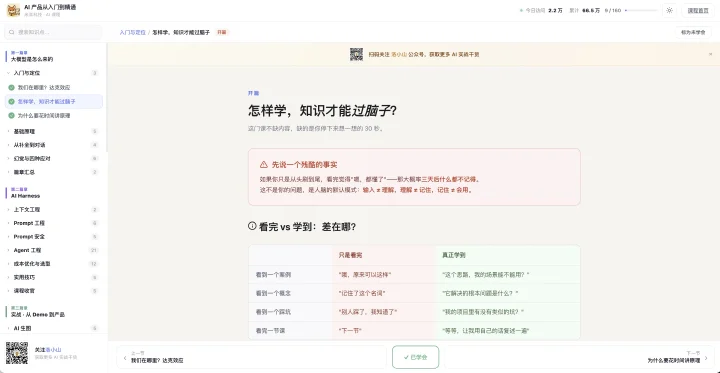Close the yellow QR announcement banner
The image size is (720, 373).
[710, 54]
